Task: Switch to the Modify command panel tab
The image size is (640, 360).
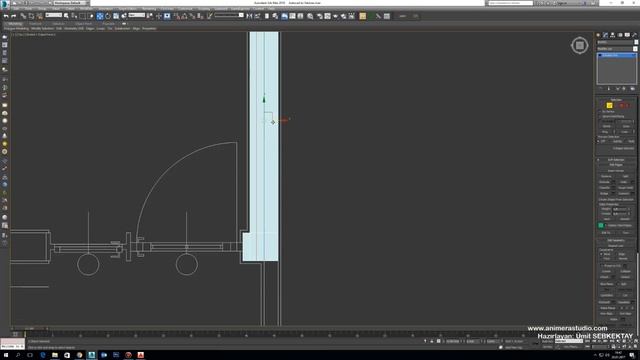Action: point(605,35)
